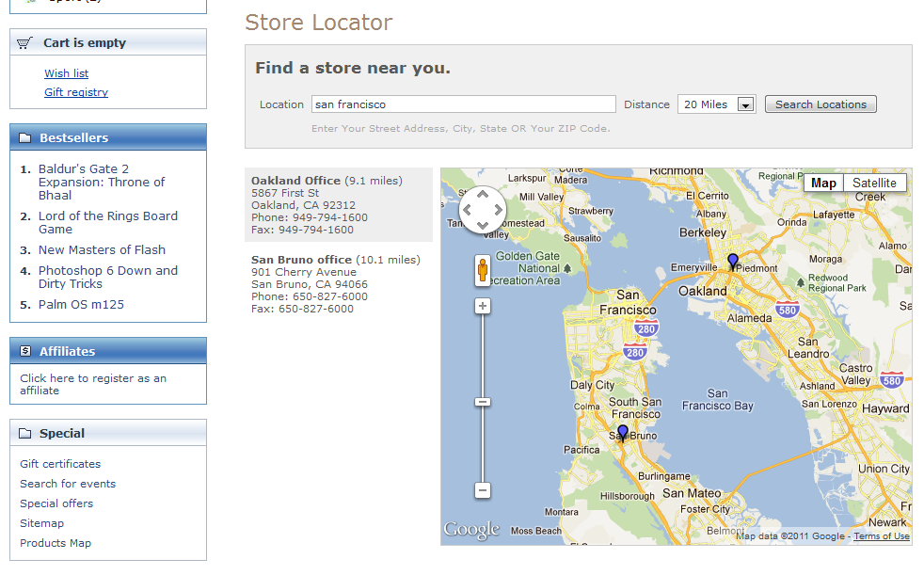Open Baldur's Gate 2 Expansion bestseller

[102, 182]
